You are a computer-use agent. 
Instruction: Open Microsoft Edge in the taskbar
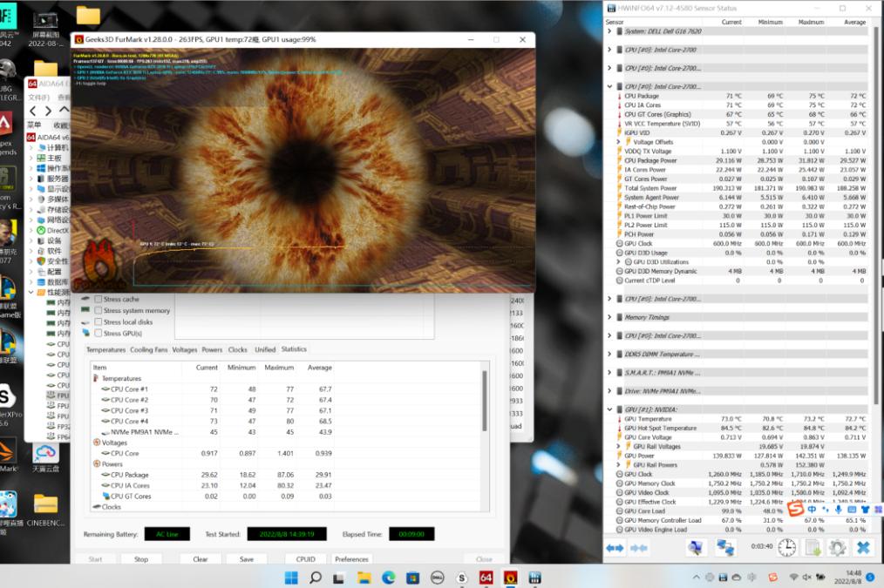tap(389, 577)
